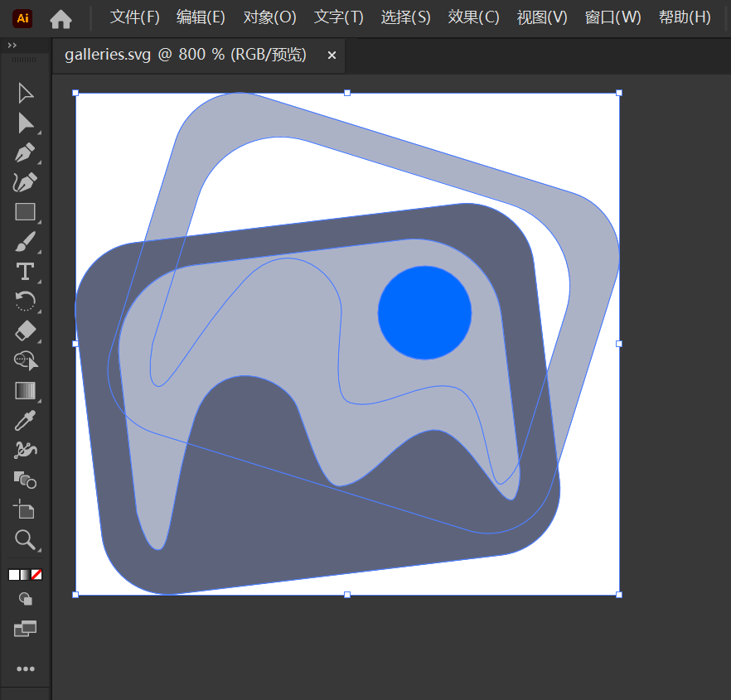This screenshot has height=700, width=731.
Task: Open Edit Toolbar three-dots button
Action: click(x=25, y=669)
